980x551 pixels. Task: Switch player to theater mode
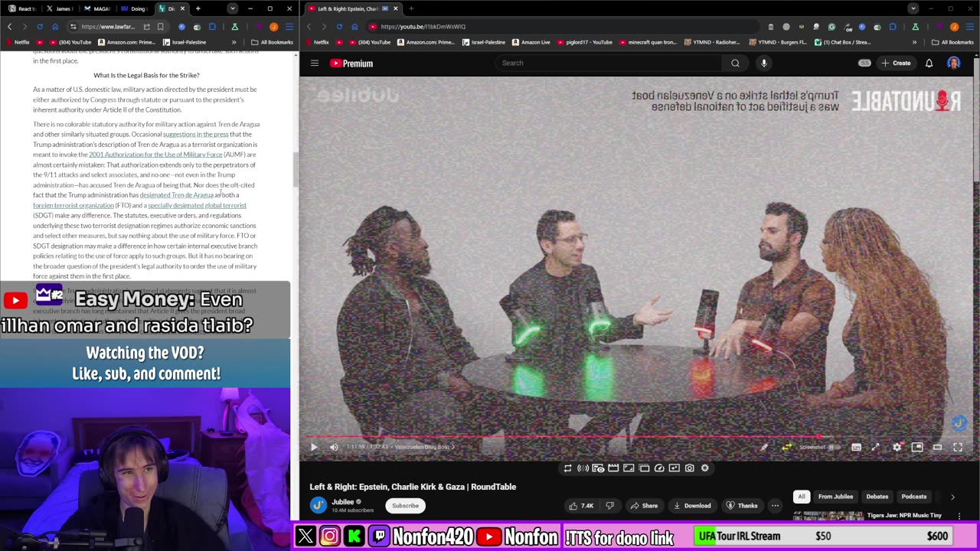pos(937,447)
